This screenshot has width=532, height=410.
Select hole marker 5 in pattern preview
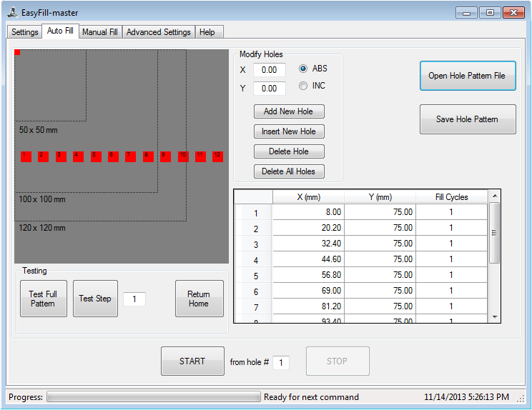(x=96, y=156)
